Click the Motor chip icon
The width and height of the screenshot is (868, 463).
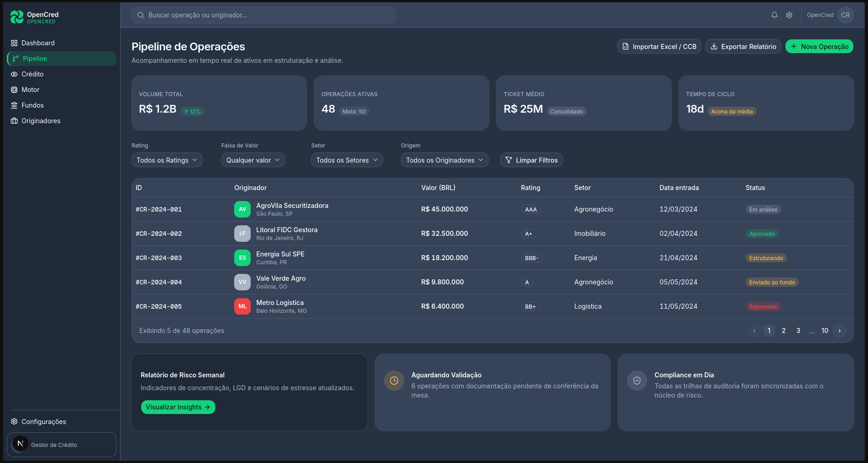click(x=14, y=90)
